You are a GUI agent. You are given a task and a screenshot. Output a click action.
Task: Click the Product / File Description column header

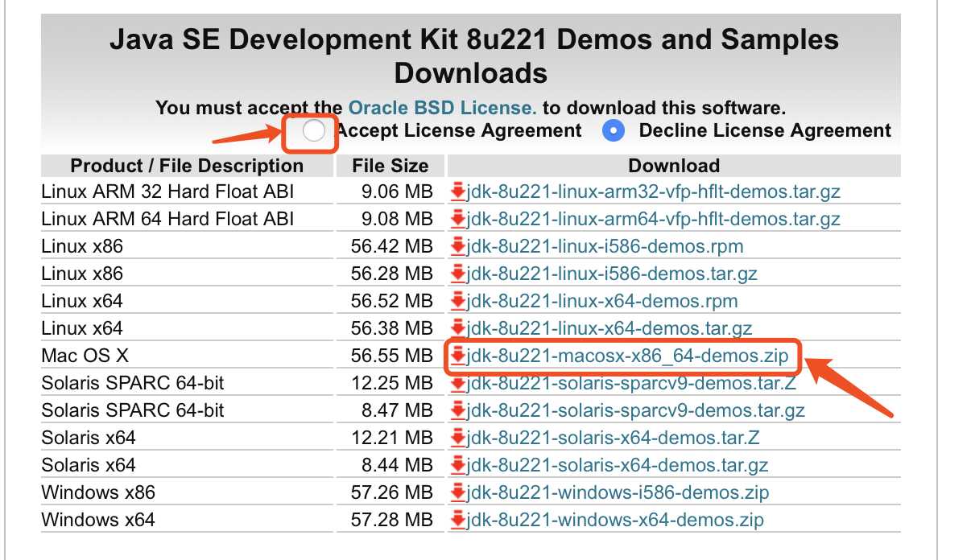pos(187,166)
